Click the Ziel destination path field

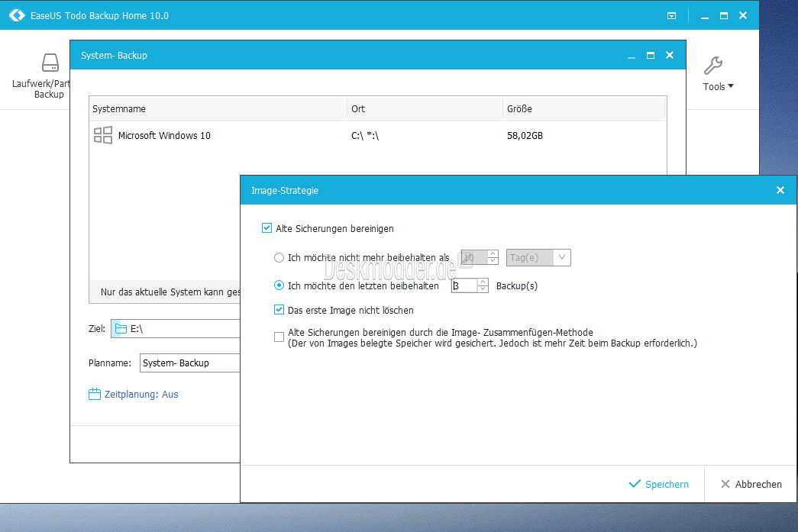pos(176,328)
